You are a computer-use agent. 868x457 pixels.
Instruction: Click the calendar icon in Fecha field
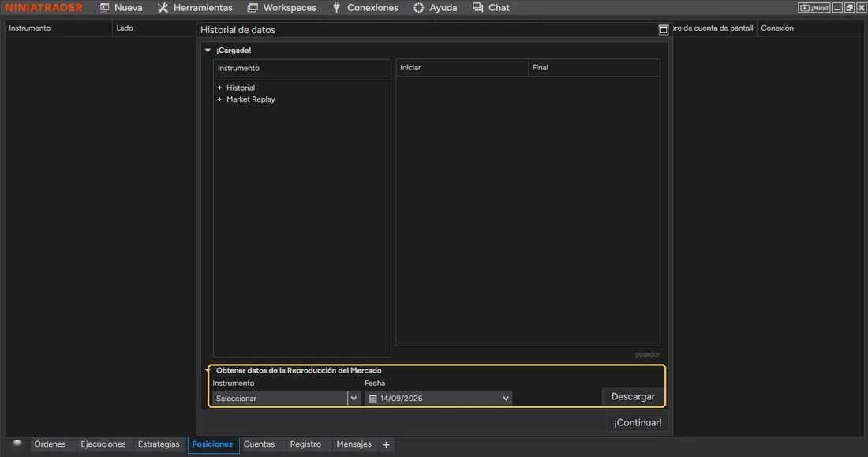[372, 399]
